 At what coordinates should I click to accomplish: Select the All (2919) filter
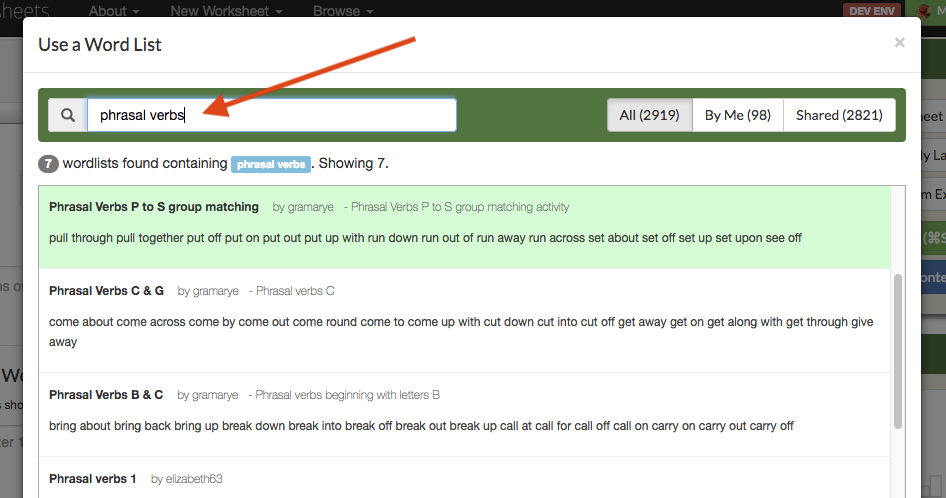point(649,115)
